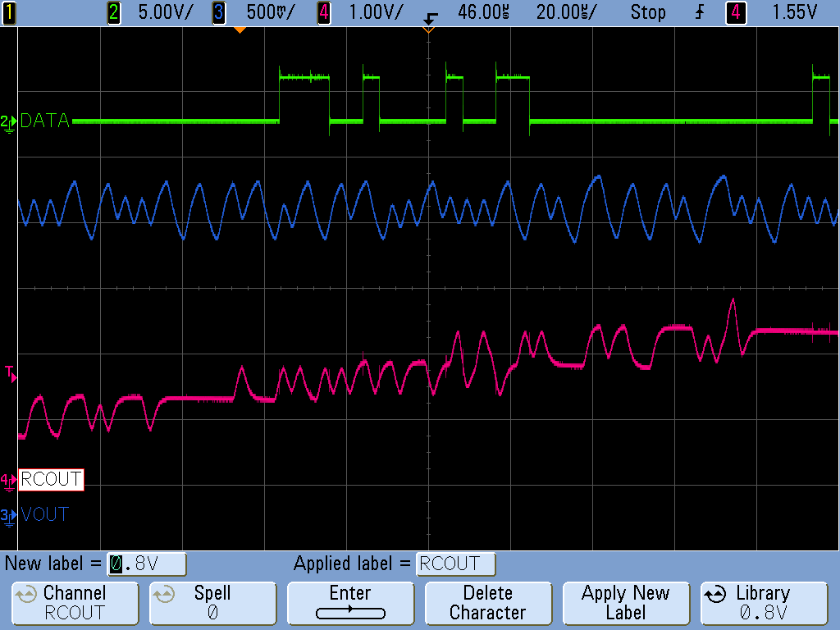This screenshot has height=630, width=840.
Task: Open the Library 0.8V softkey
Action: (x=764, y=603)
